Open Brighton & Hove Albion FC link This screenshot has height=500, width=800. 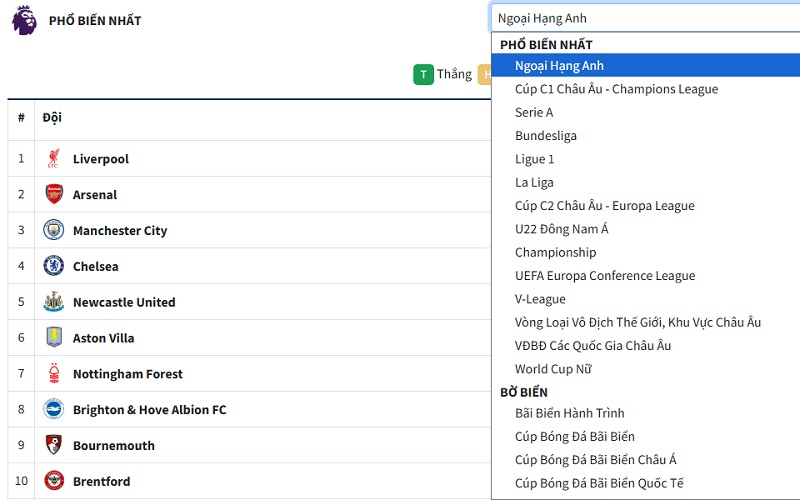149,410
